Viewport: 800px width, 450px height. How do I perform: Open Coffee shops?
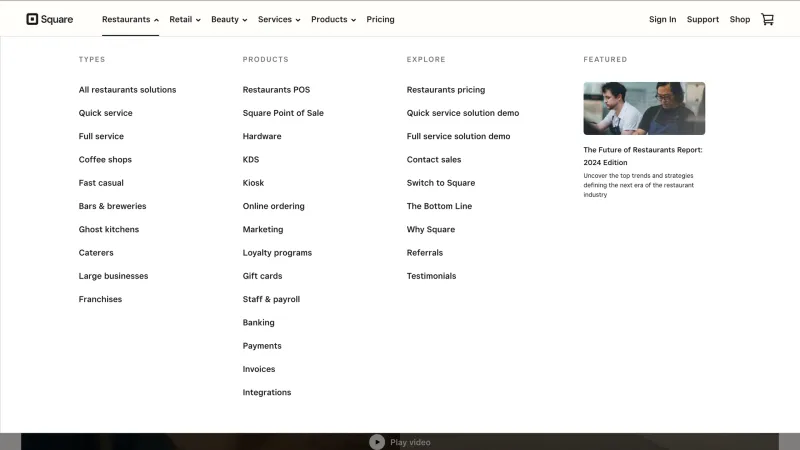click(105, 160)
